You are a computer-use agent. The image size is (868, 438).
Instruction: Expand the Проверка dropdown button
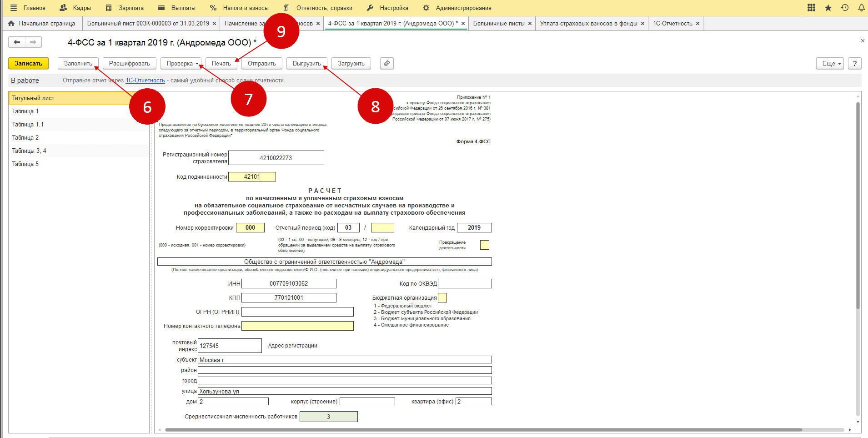click(181, 63)
